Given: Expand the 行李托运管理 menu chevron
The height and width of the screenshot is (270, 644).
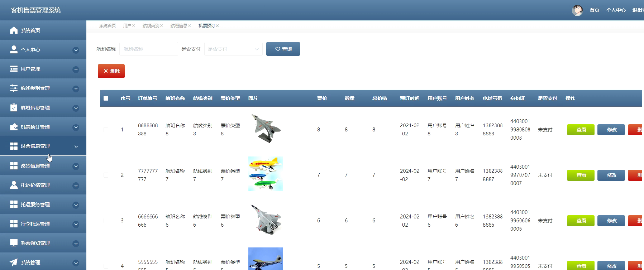Looking at the screenshot, I should click(x=76, y=225).
